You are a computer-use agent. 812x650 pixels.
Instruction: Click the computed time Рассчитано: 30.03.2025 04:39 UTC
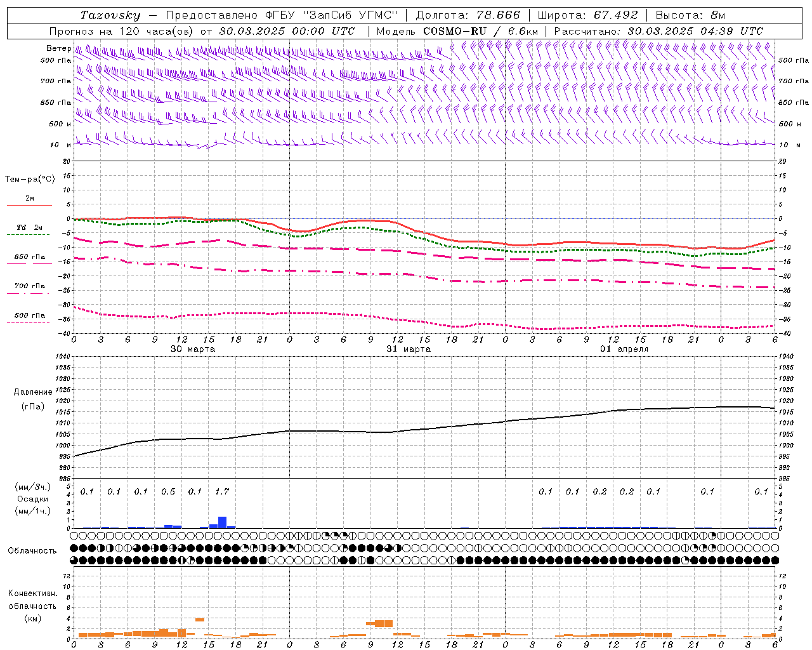pos(658,31)
